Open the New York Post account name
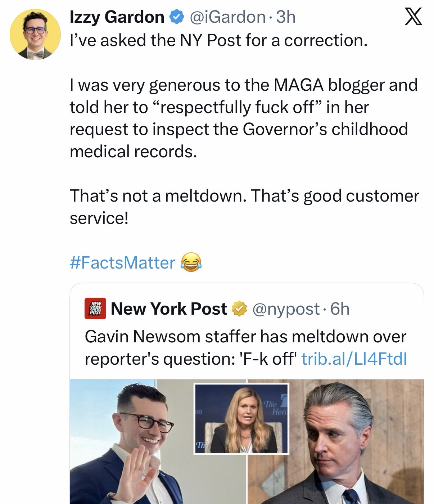Screen dimensions: 434x504 (x=169, y=309)
